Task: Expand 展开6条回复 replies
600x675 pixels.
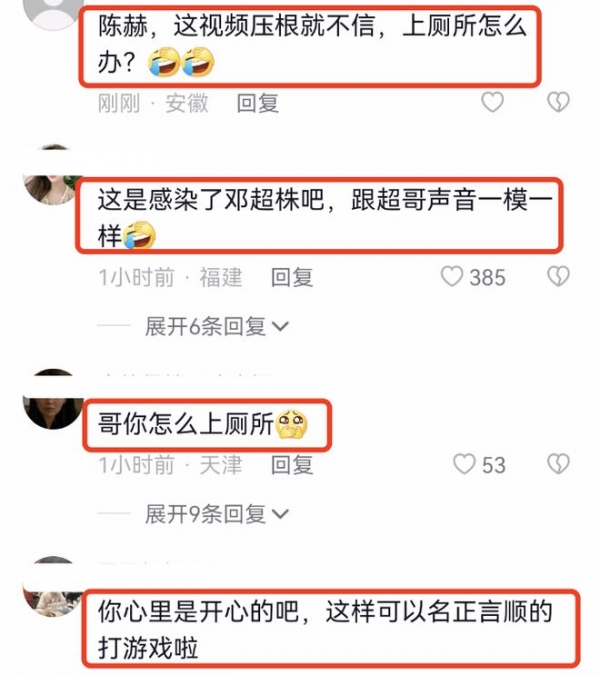Action: point(216,326)
